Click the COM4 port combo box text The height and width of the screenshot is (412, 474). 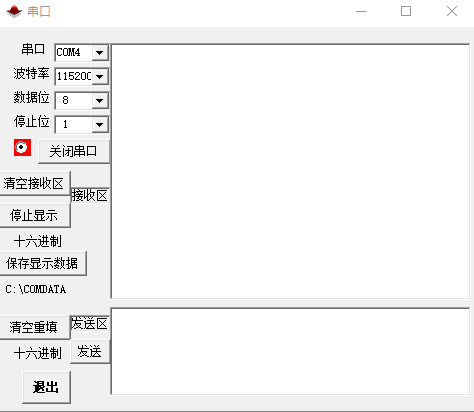point(74,53)
